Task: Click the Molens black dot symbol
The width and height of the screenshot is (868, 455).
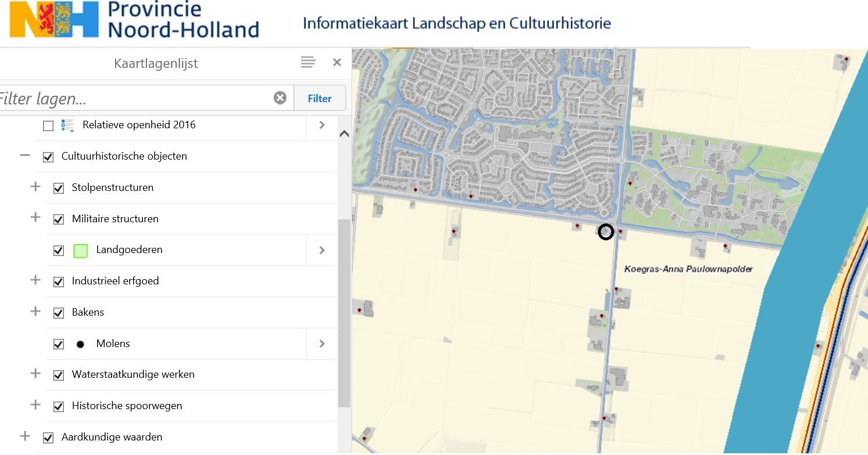Action: pos(80,344)
